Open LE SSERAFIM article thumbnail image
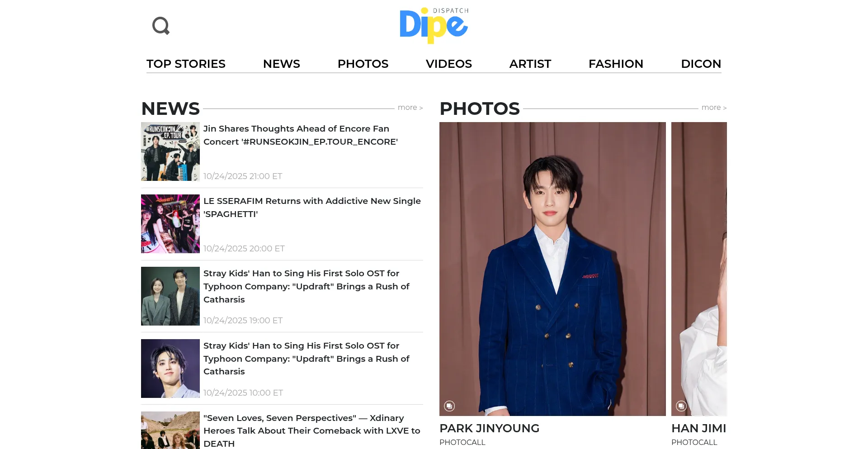Screen dimensions: 868x449 point(170,224)
